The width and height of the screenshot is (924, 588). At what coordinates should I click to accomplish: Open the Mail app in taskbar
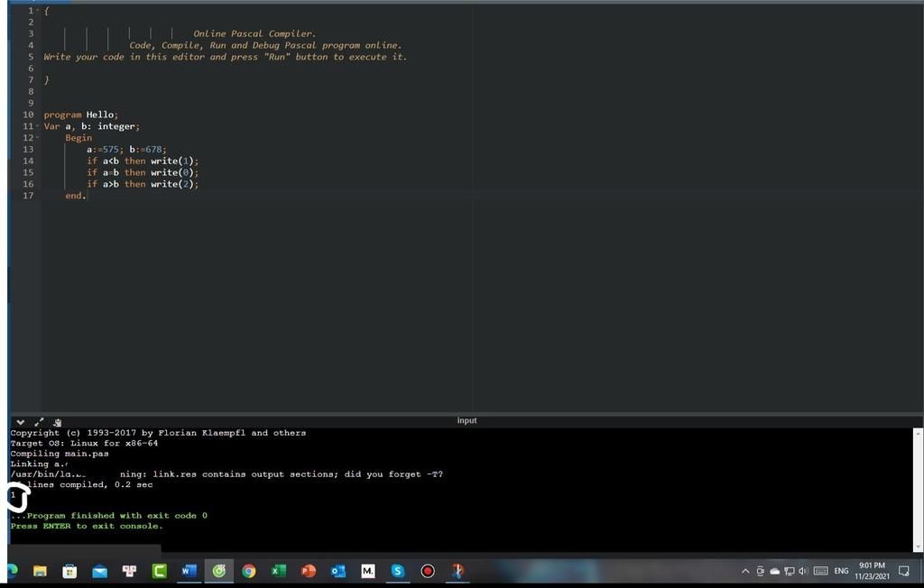tap(99, 571)
